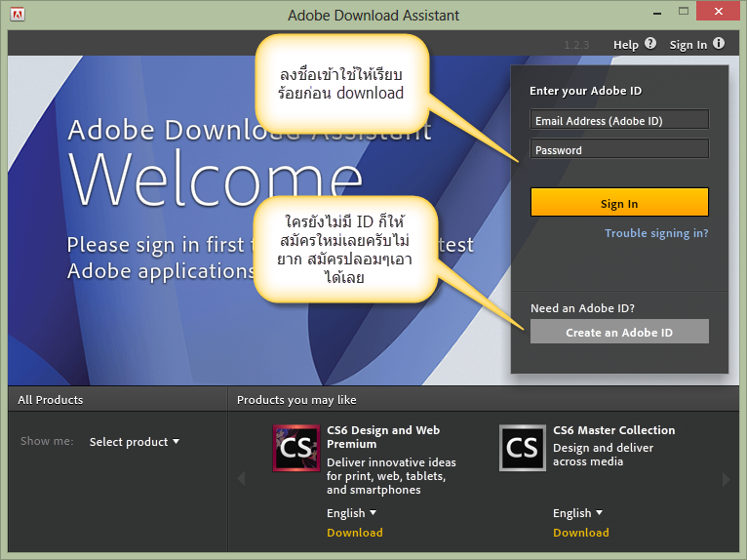Open the Help menu text
This screenshot has height=560, width=747.
pyautogui.click(x=625, y=45)
